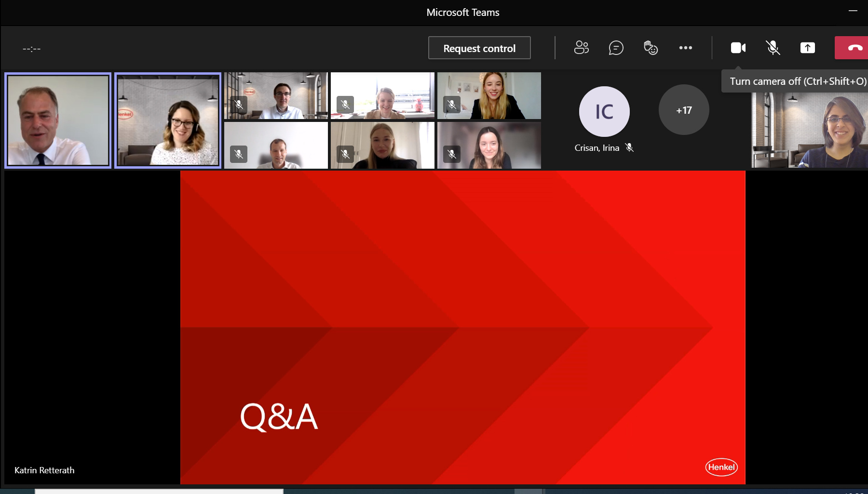Open the raise hand reactions icon

(x=651, y=48)
